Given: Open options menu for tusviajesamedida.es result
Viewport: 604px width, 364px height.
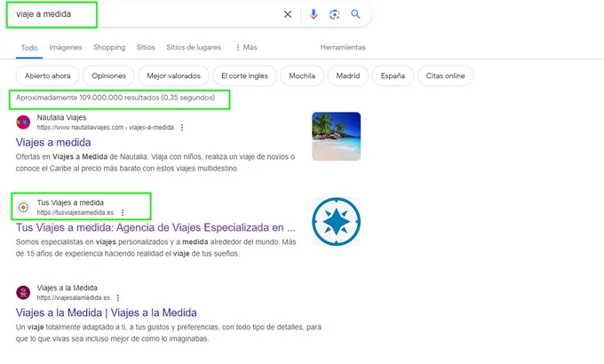Looking at the screenshot, I should (123, 212).
